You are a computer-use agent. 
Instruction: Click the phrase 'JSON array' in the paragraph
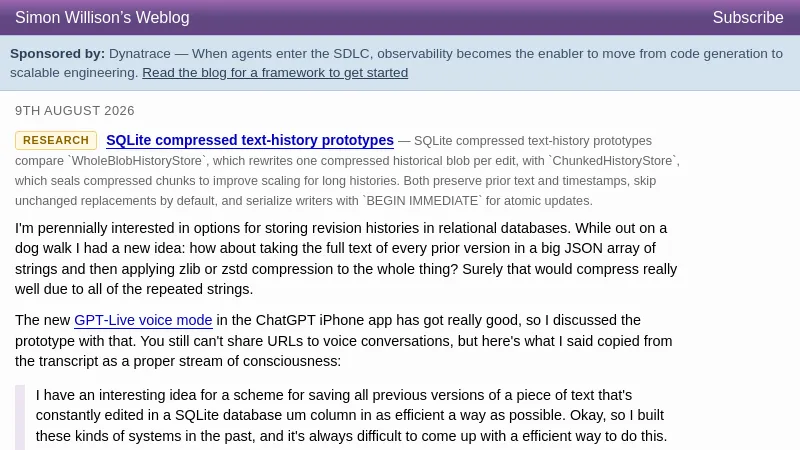pos(602,248)
